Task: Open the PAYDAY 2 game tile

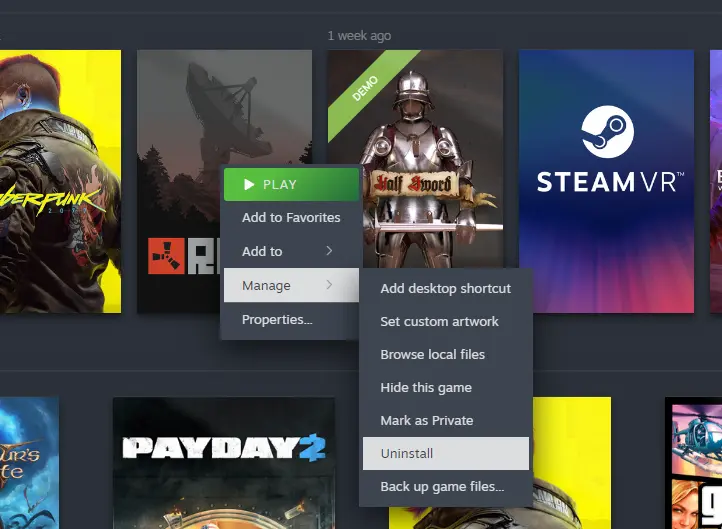Action: point(223,450)
